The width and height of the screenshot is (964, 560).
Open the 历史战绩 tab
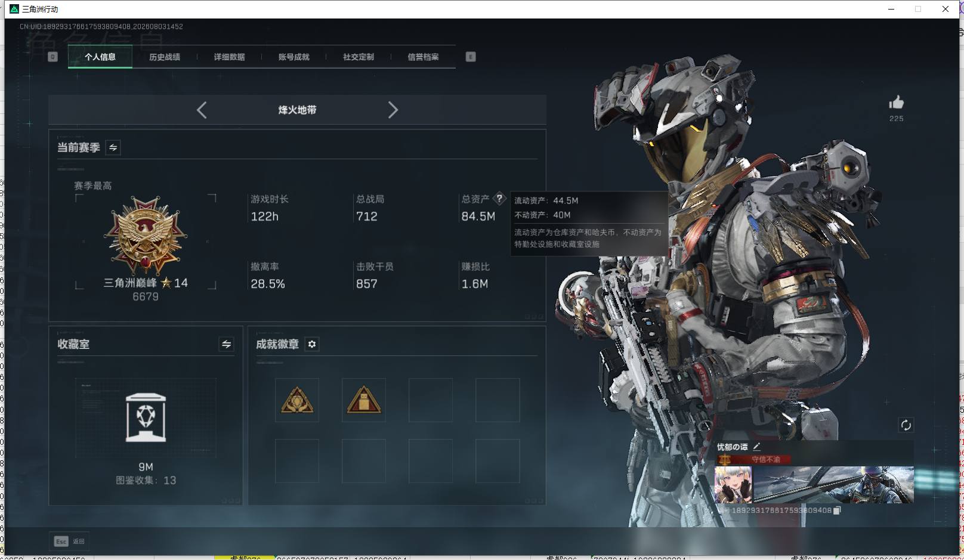pyautogui.click(x=165, y=57)
